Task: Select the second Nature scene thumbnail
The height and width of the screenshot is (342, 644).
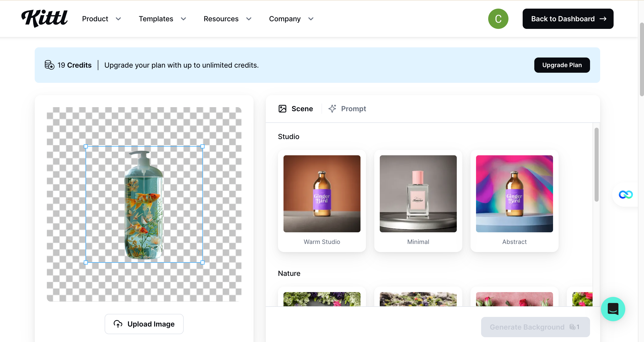Action: tap(418, 299)
